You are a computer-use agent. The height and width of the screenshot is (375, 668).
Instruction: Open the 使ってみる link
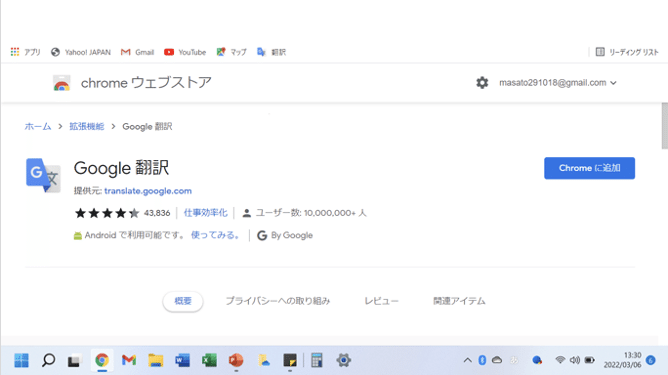coord(215,235)
